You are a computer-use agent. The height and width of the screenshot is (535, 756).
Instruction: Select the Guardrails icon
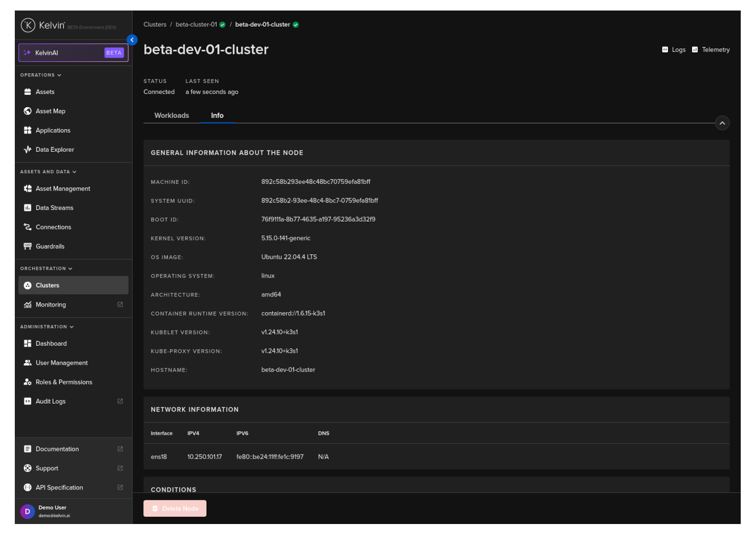[x=28, y=246]
